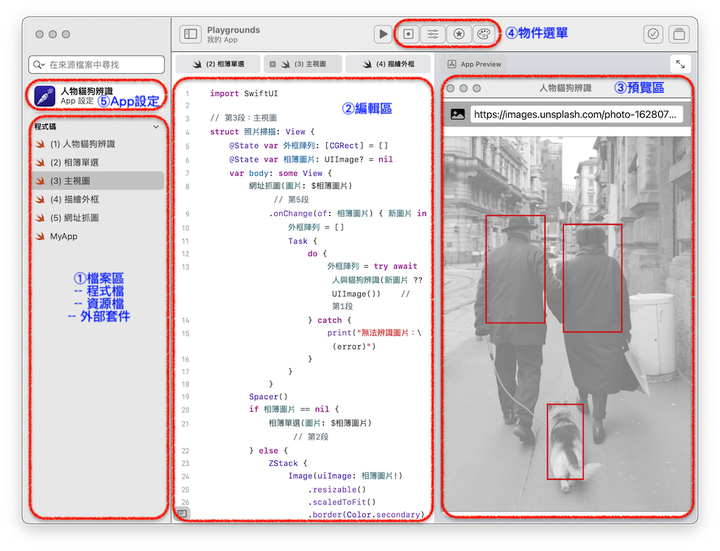Viewport: 720px width, 551px height.
Task: Open 人物貓狗辨識 App settings
Action: (x=96, y=96)
